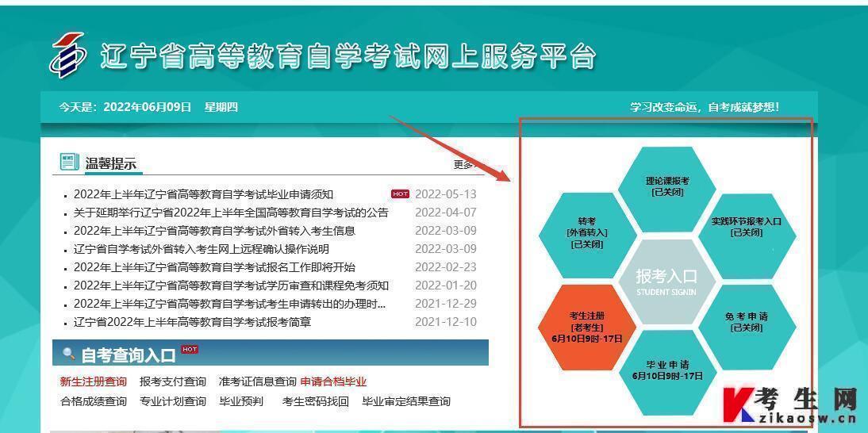
Task: Click the date 2022-04-07
Action: click(x=446, y=213)
